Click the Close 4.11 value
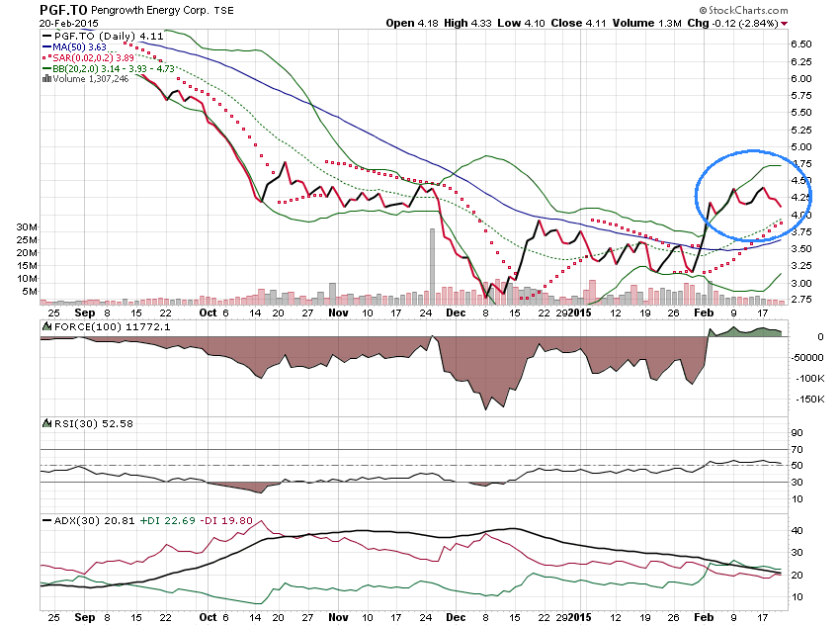Viewport: 840px width, 626px height. point(578,23)
